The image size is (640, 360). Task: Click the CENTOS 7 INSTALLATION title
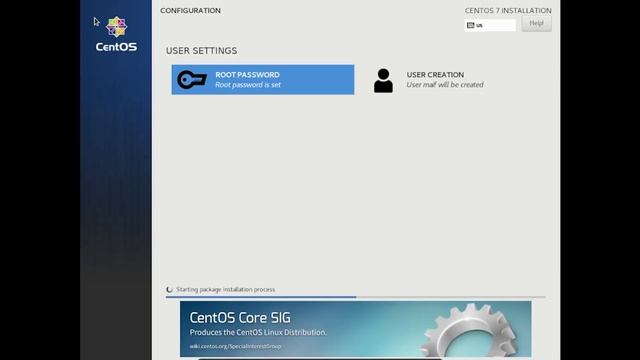pyautogui.click(x=508, y=11)
